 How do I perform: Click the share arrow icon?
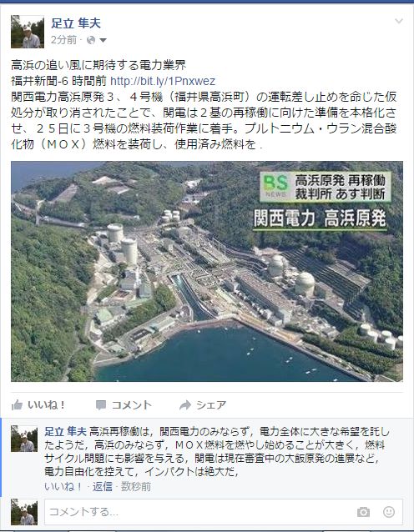[185, 404]
